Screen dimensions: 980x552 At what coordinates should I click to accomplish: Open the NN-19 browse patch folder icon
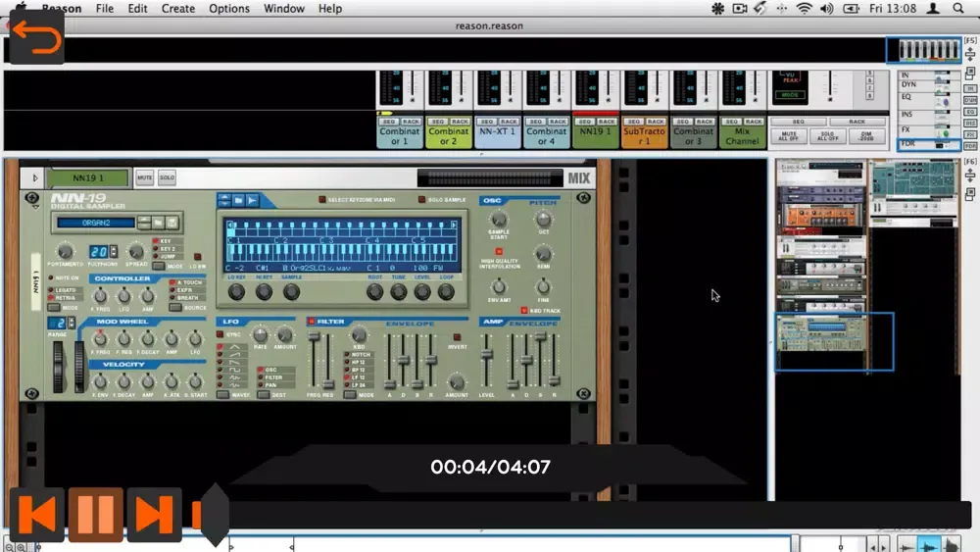[159, 222]
